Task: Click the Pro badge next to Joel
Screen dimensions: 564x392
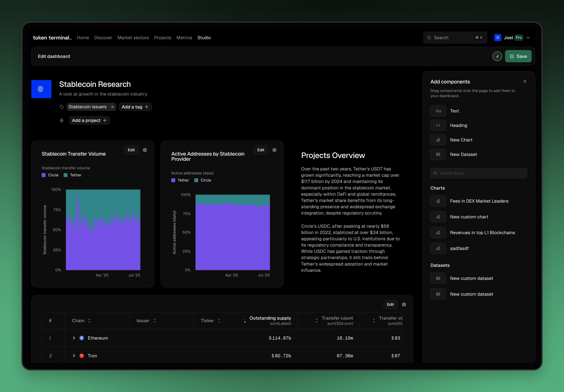Action: [519, 38]
